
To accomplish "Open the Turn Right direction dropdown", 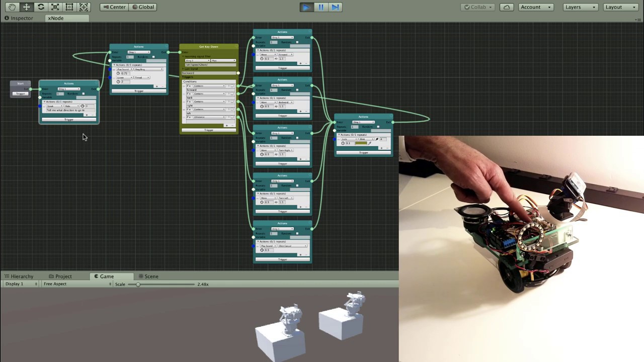I will (285, 150).
